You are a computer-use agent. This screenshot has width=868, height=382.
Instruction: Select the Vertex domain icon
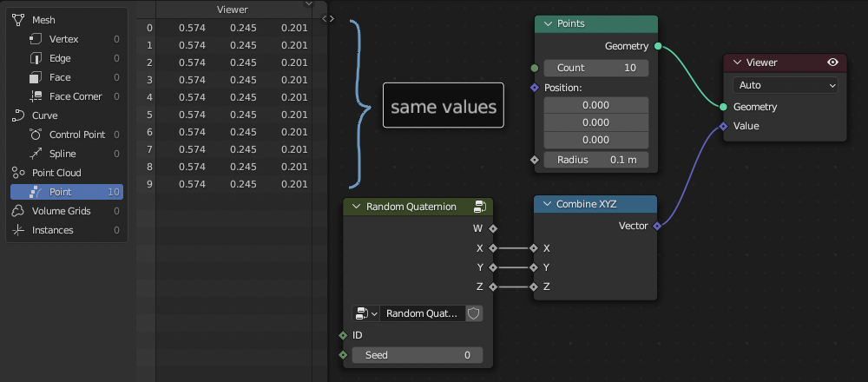[x=36, y=39]
